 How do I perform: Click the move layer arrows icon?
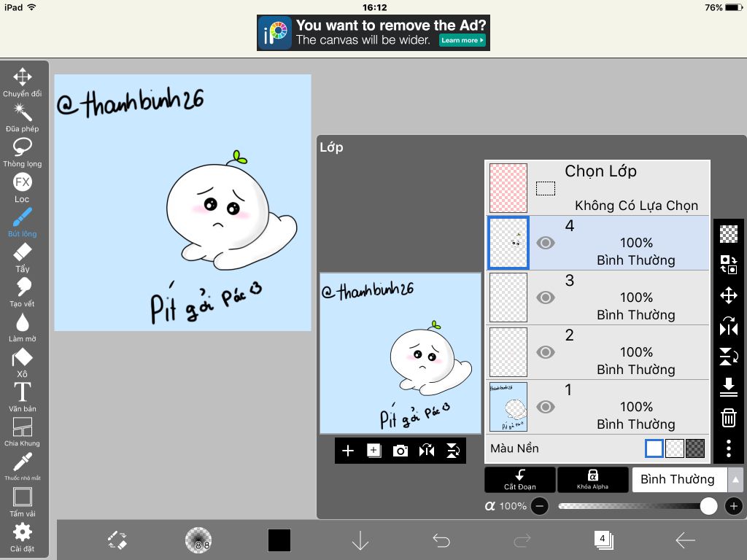click(x=729, y=296)
